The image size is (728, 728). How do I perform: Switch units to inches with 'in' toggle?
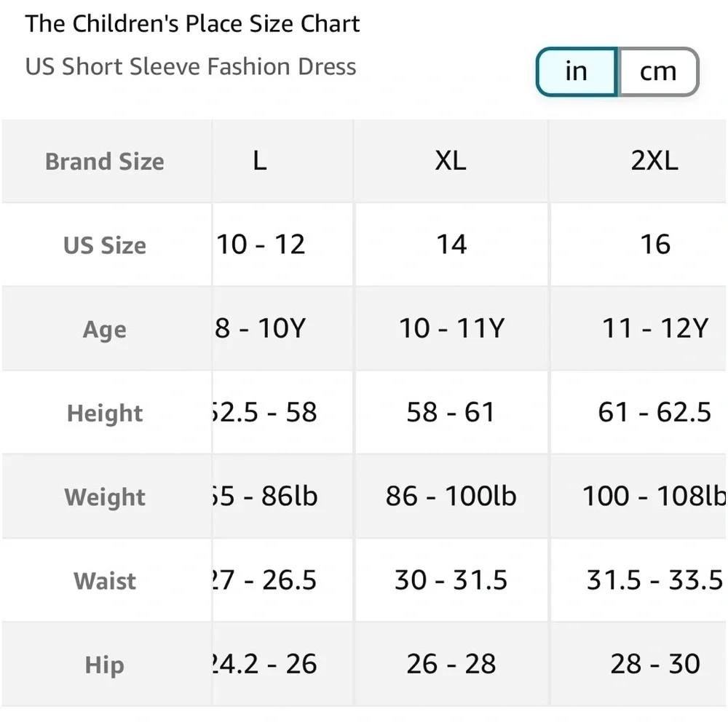pyautogui.click(x=577, y=71)
